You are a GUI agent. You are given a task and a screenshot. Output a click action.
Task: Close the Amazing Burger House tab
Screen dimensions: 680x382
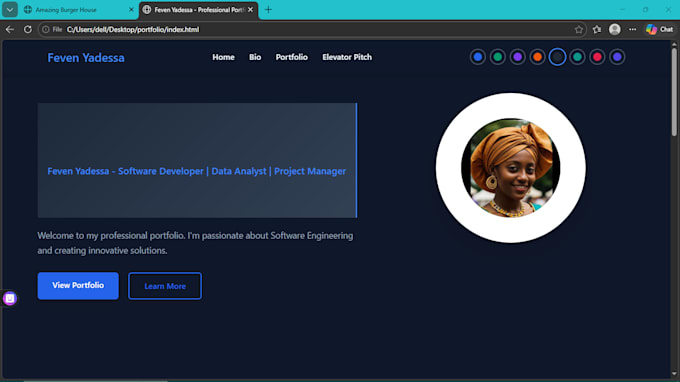coord(131,10)
